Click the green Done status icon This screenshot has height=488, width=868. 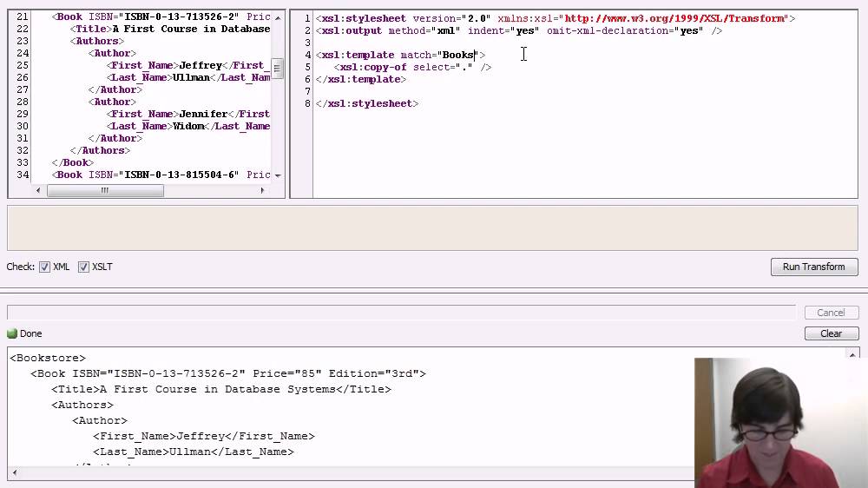[x=12, y=333]
